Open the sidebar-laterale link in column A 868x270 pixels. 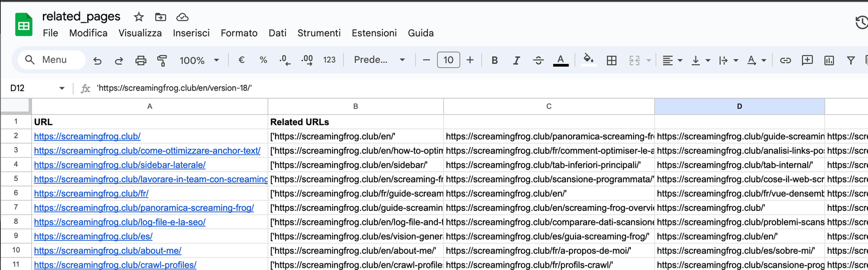pos(119,165)
